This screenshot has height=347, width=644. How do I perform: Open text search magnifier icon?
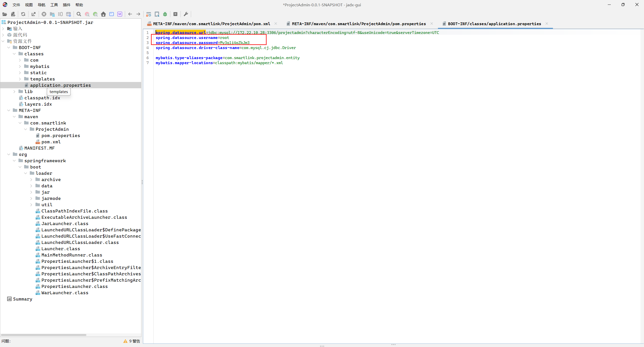point(79,14)
